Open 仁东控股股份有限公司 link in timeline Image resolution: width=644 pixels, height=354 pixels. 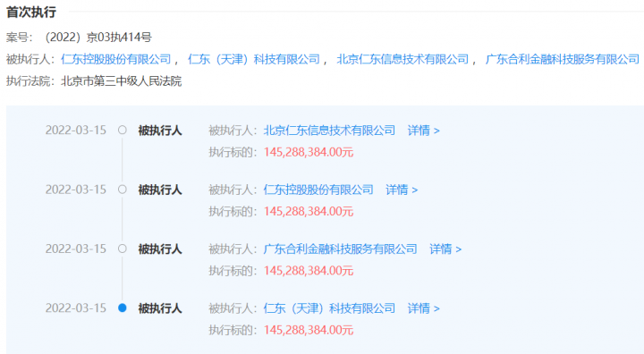(318, 190)
